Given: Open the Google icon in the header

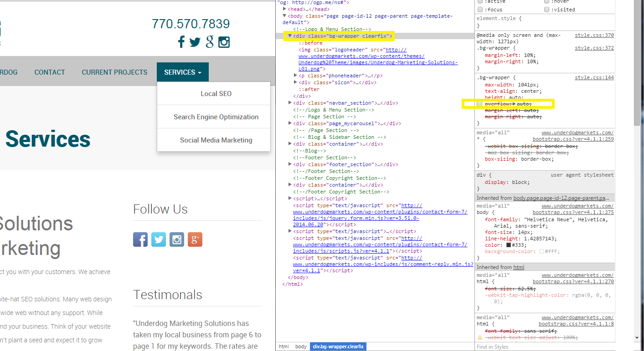Looking at the screenshot, I should tap(210, 42).
